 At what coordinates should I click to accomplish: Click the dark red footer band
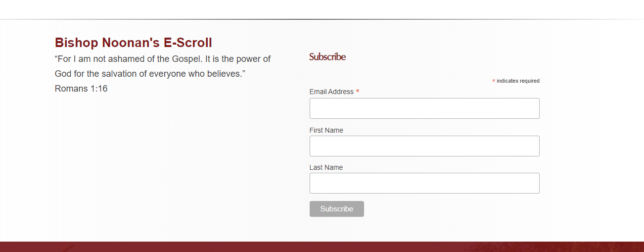click(322, 247)
